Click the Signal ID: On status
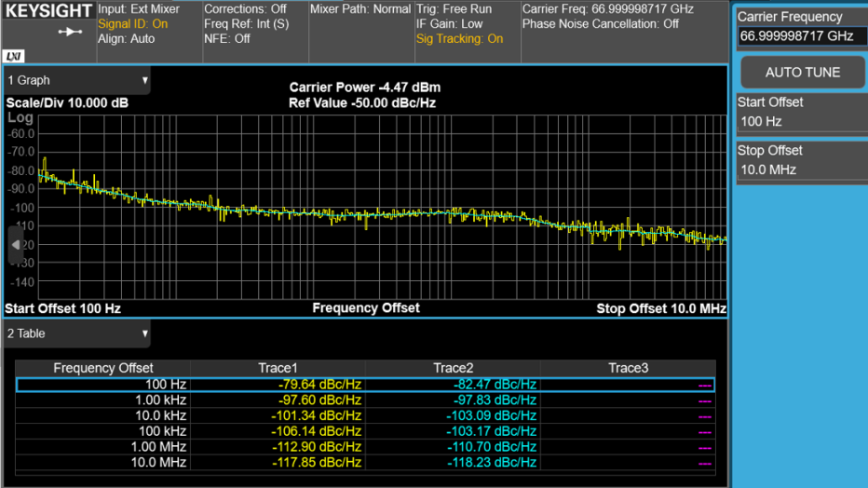Viewport: 868px width, 488px height. pos(133,24)
